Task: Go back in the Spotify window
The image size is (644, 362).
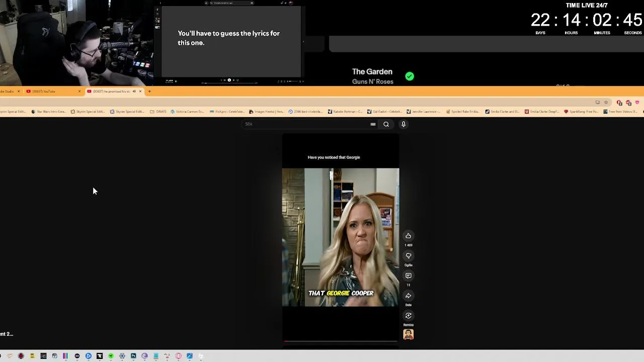Action: coord(160,3)
